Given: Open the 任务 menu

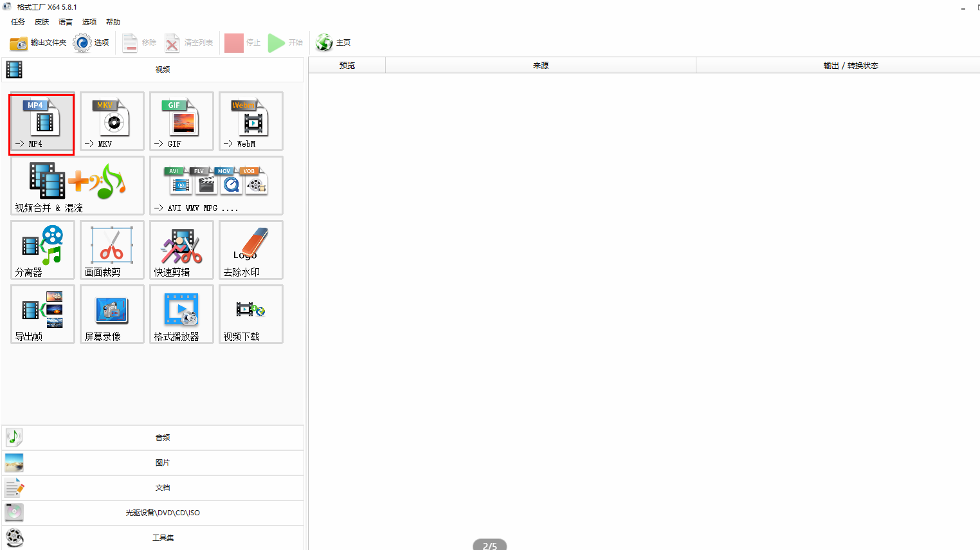Looking at the screenshot, I should [x=18, y=22].
